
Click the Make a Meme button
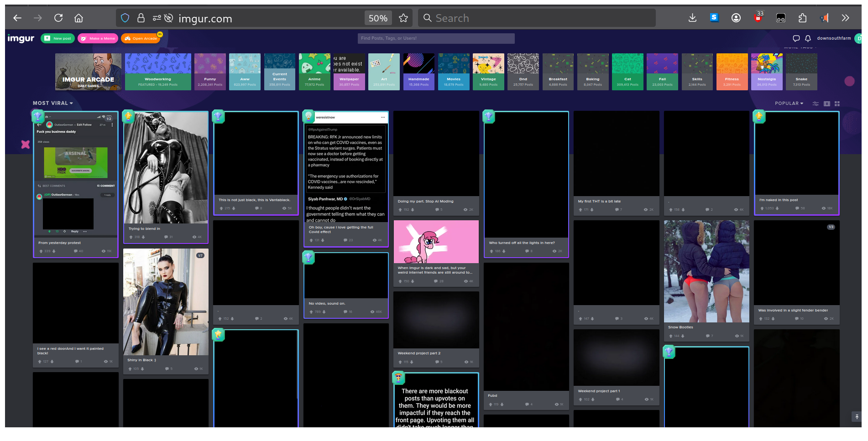click(98, 38)
